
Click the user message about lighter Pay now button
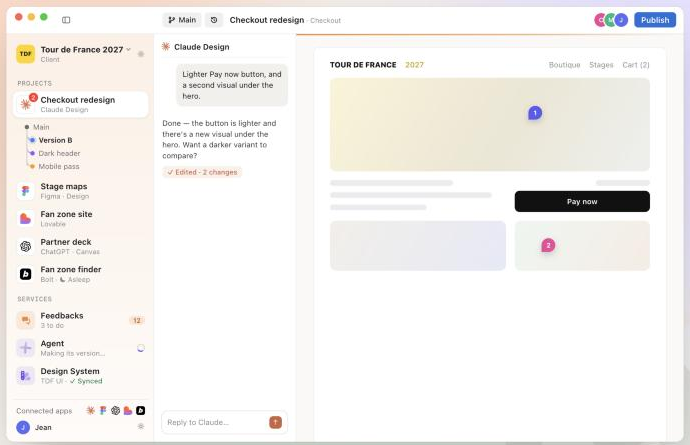(232, 85)
